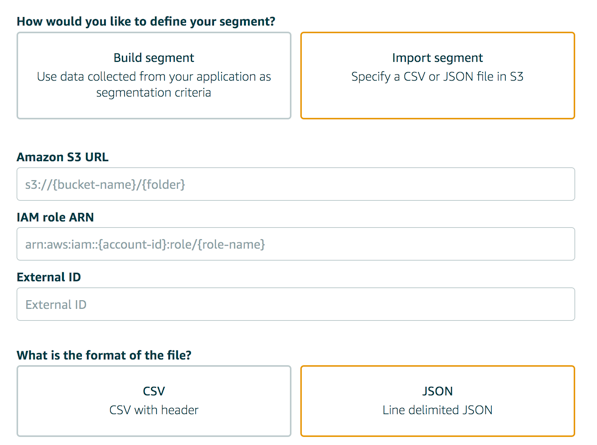Click "How would you like to define your segment?" heading
Image resolution: width=597 pixels, height=445 pixels.
tap(146, 21)
